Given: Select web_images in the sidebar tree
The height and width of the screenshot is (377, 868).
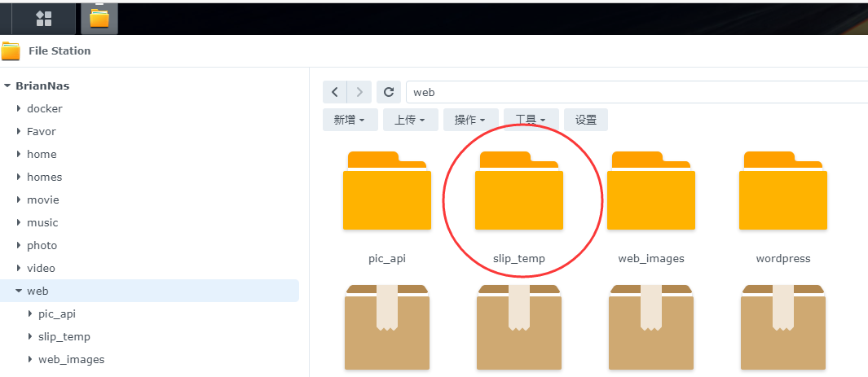Looking at the screenshot, I should [x=72, y=359].
